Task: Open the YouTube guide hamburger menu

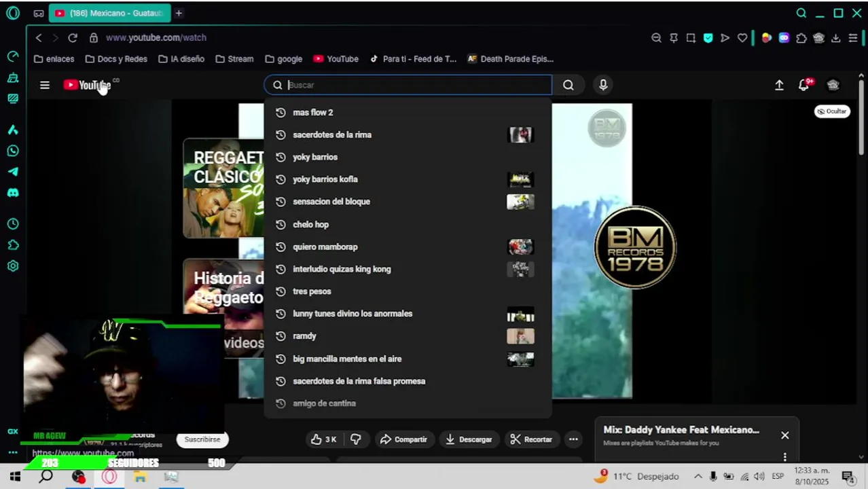Action: coord(45,85)
